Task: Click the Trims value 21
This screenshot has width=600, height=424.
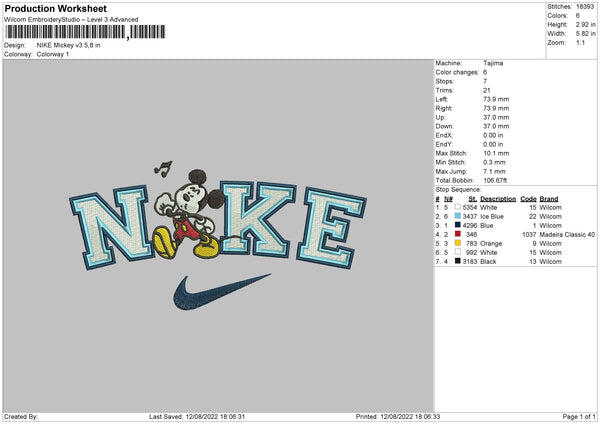Action: pos(487,90)
